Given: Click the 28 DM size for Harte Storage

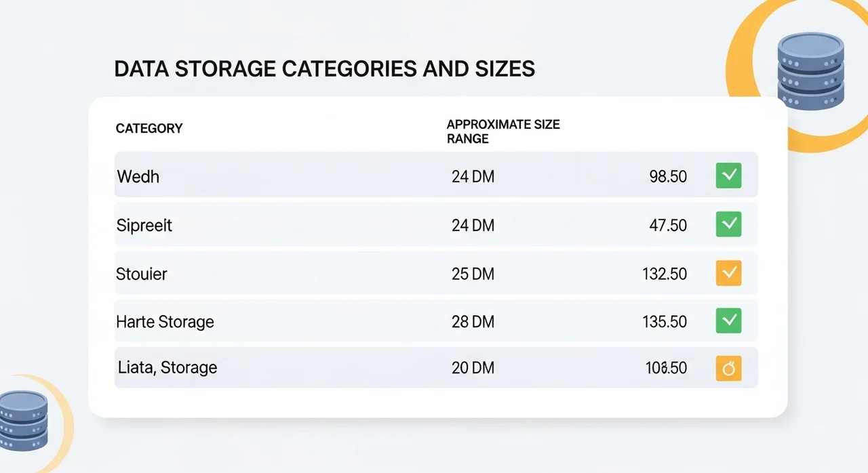Looking at the screenshot, I should (x=473, y=321).
